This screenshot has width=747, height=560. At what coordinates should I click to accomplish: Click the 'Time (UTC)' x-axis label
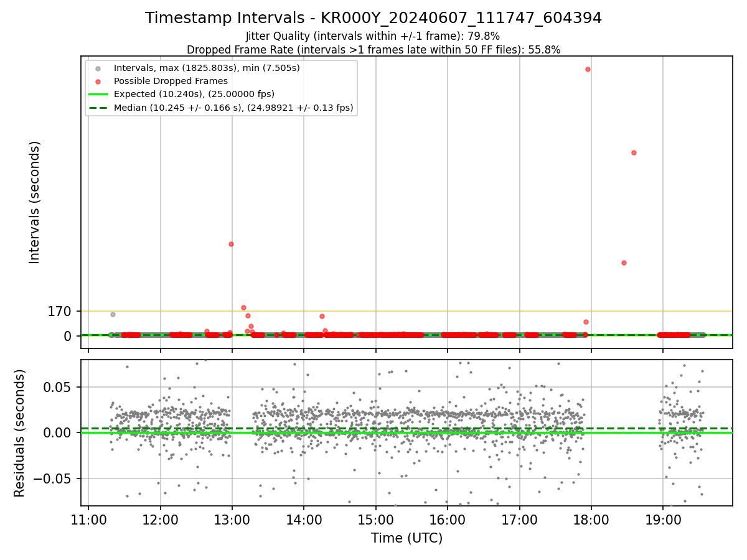point(406,538)
